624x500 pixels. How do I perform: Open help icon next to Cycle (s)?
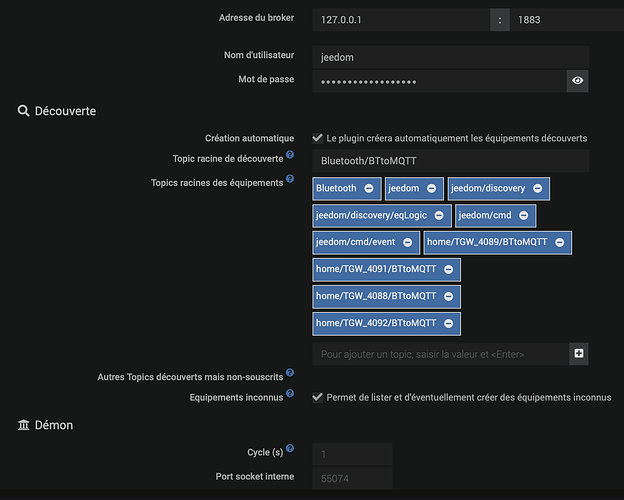pos(290,449)
